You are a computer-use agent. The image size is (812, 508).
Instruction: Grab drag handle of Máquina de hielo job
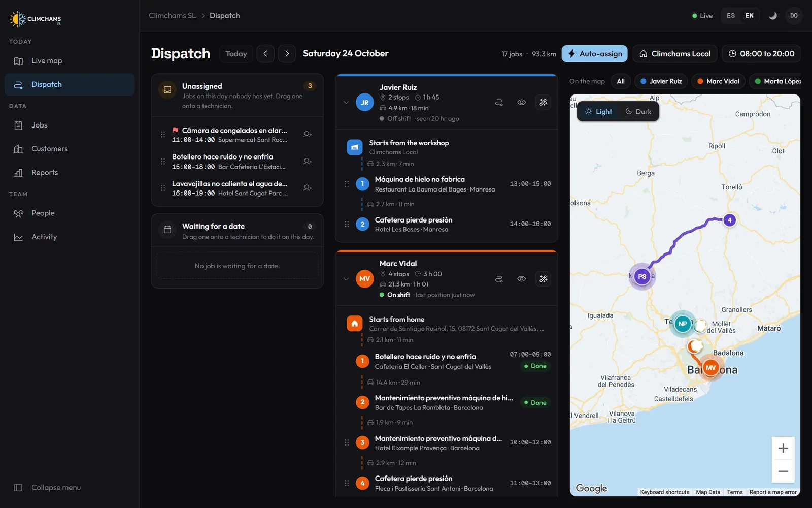pyautogui.click(x=347, y=184)
